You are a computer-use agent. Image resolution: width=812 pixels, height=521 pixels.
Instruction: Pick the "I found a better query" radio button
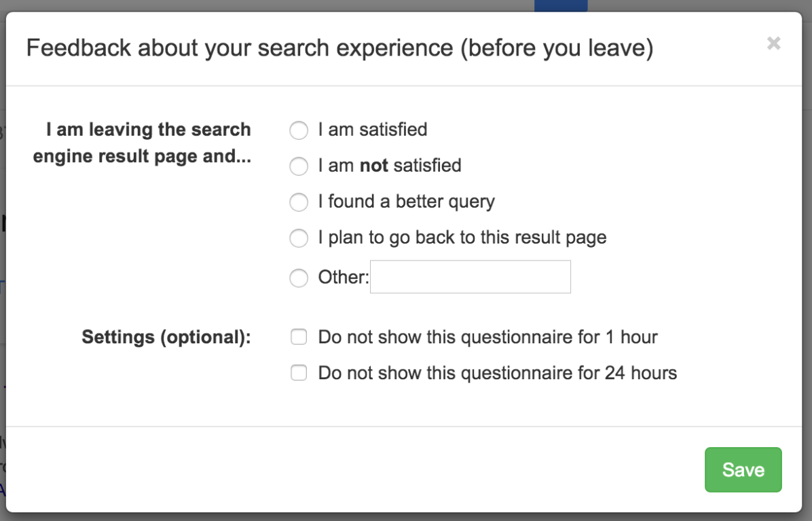pos(299,202)
